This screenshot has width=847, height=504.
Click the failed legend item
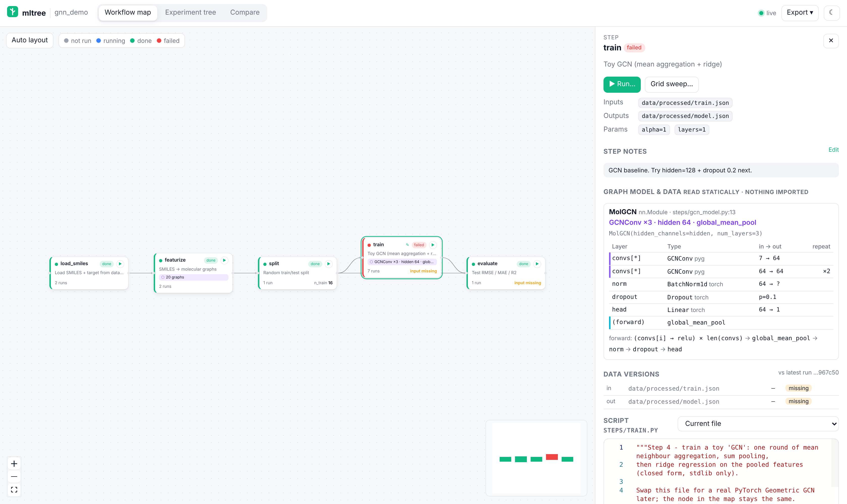tap(168, 41)
